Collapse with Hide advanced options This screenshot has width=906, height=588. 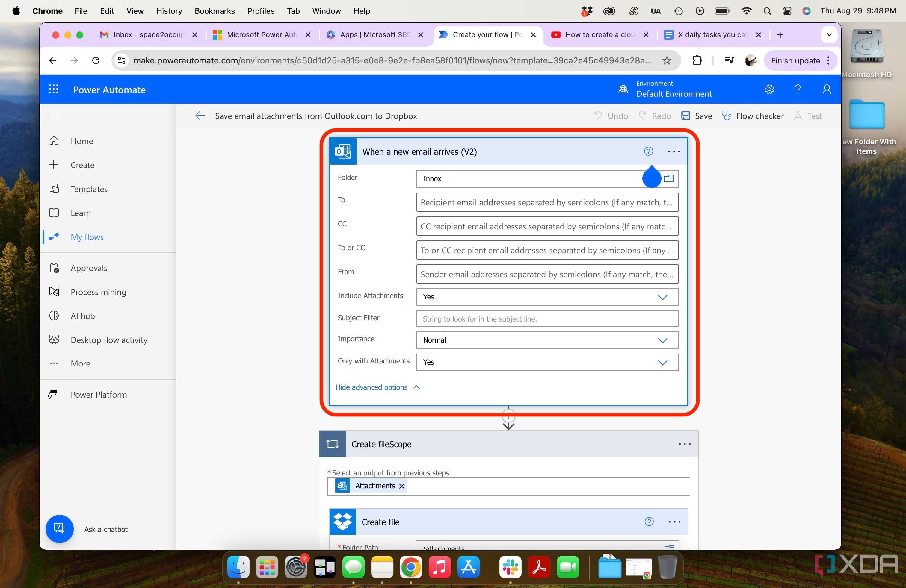tap(377, 387)
